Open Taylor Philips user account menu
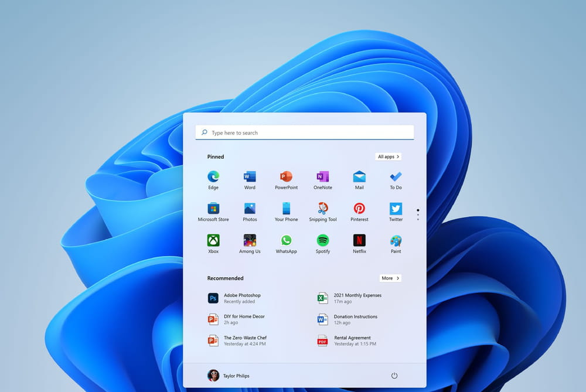586x392 pixels. pos(229,376)
